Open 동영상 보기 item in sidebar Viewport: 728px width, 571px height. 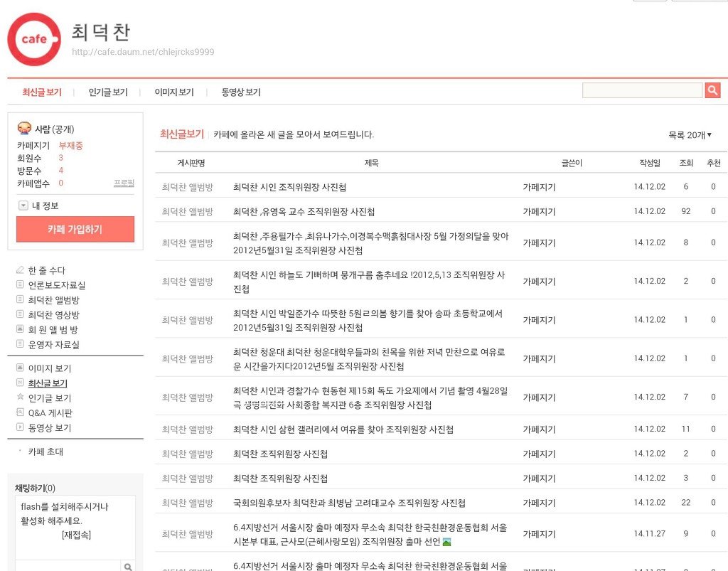coord(49,428)
